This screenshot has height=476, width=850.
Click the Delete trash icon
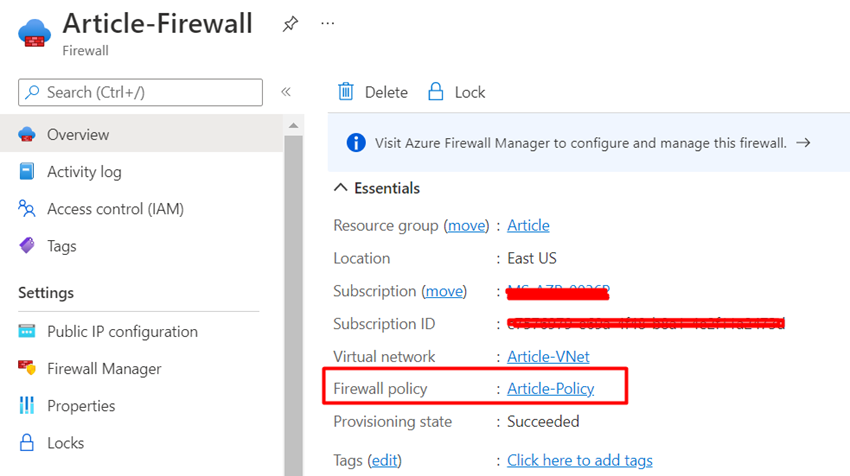point(346,92)
